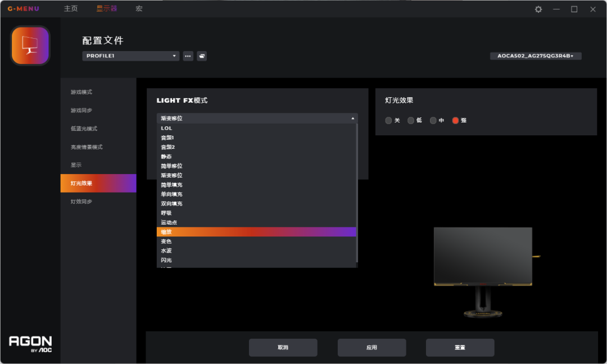Open the PROFILE1 dropdown

pos(130,56)
